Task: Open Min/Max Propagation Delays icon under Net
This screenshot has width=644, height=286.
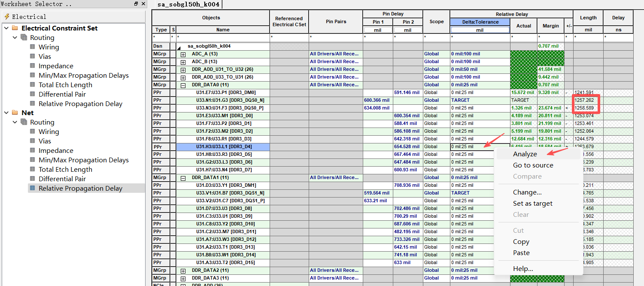Action: [33, 160]
